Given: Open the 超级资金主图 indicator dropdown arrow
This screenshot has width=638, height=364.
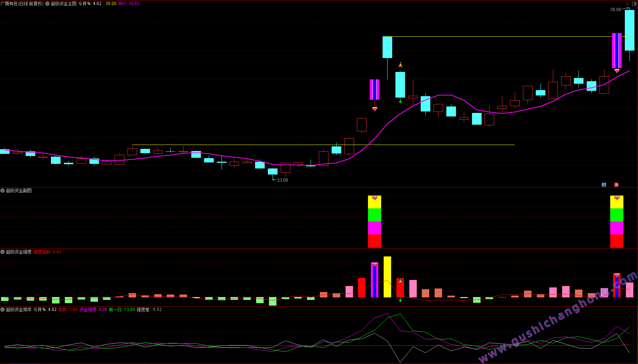Looking at the screenshot, I should (47, 4).
